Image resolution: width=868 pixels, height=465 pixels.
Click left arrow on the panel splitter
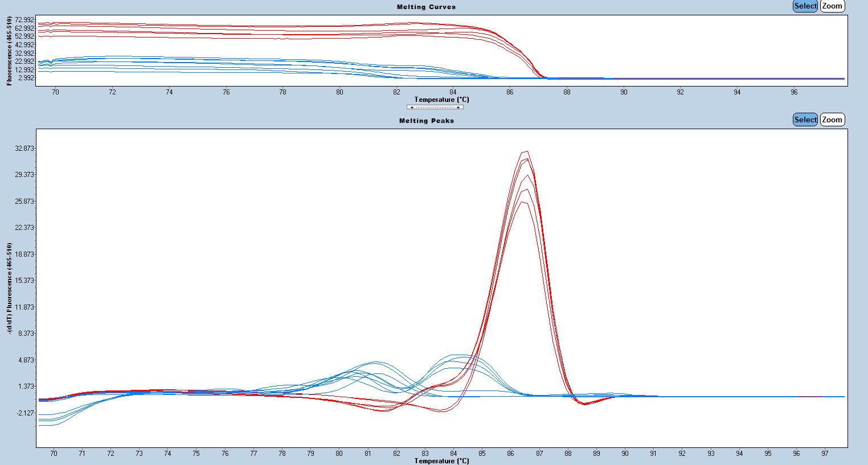pyautogui.click(x=412, y=107)
